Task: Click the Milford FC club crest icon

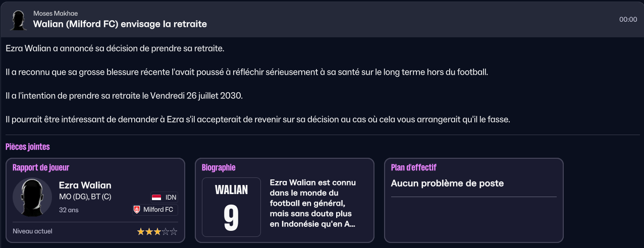Action: click(137, 209)
